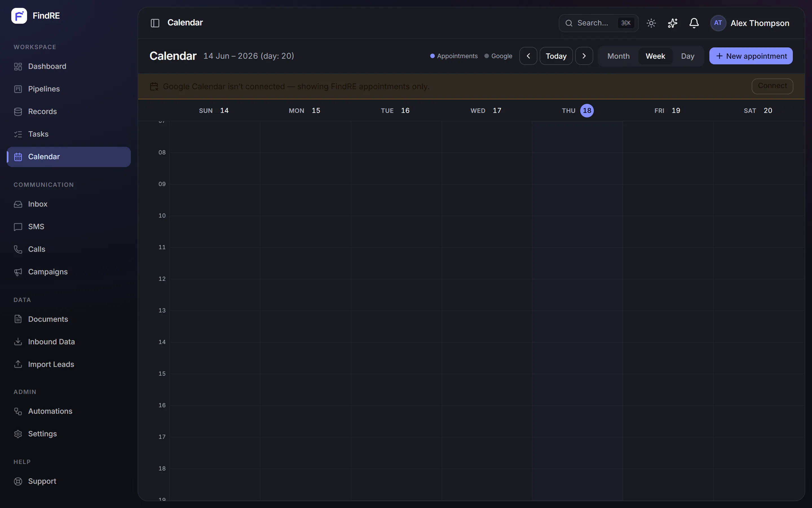Select FRI 19 day header
The height and width of the screenshot is (508, 812).
[667, 111]
